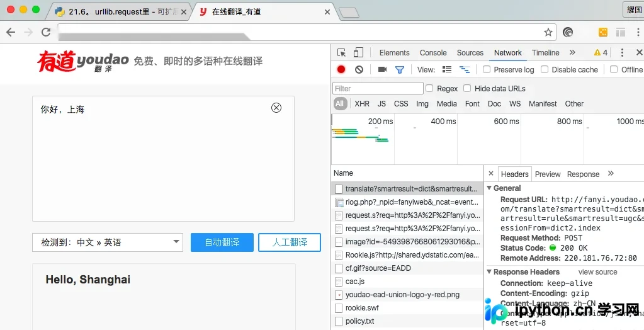Toggle Hide data URLs checkbox

click(467, 88)
